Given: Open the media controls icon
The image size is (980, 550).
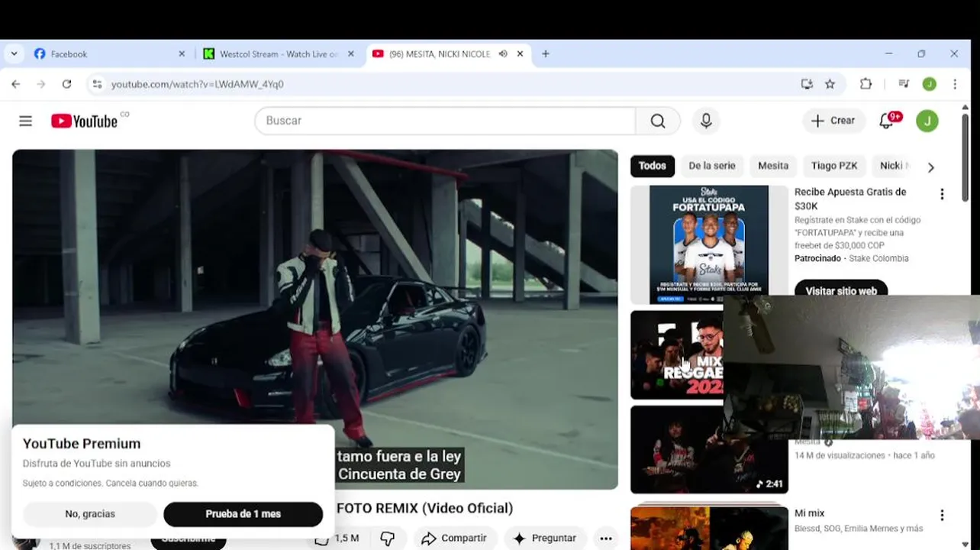Looking at the screenshot, I should (904, 84).
